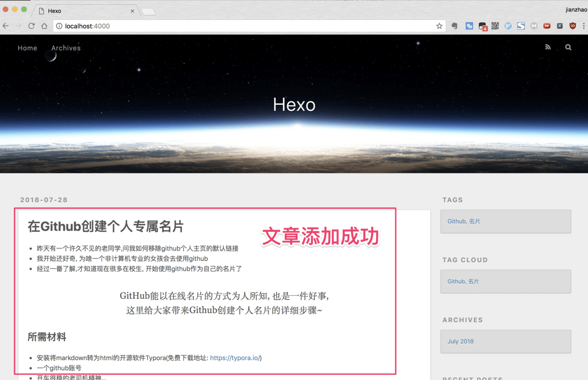Viewport: 588px width, 380px height.
Task: Focus the address bar showing localhost:4000
Action: pos(249,26)
